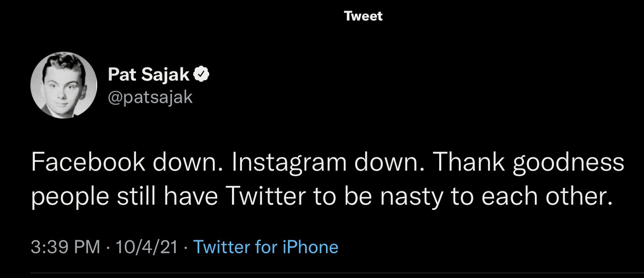The image size is (644, 278).
Task: Select the 10/4/21 date
Action: (x=146, y=247)
